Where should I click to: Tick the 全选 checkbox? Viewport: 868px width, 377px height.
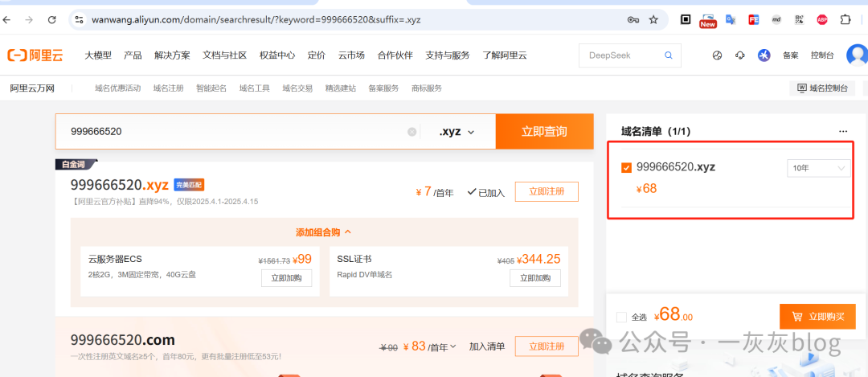coord(621,318)
